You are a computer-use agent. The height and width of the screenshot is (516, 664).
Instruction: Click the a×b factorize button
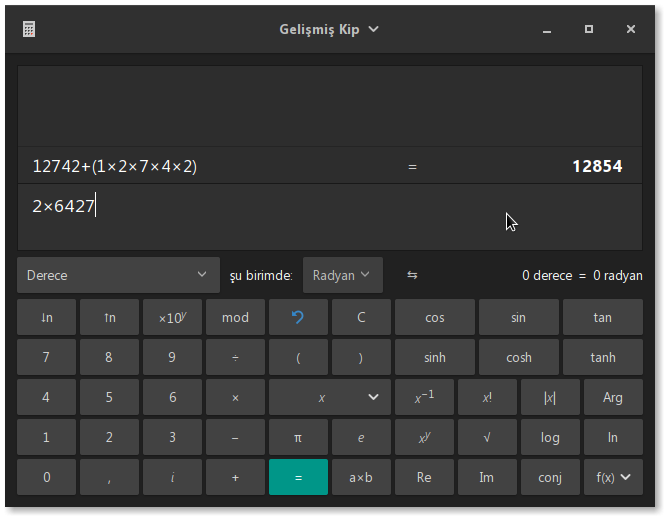pos(361,477)
